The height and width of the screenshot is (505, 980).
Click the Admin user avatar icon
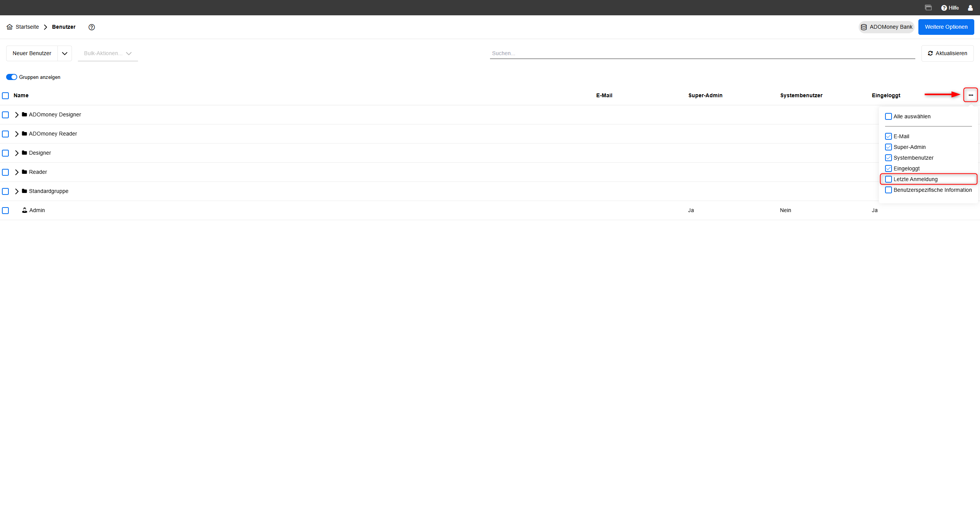click(x=24, y=210)
